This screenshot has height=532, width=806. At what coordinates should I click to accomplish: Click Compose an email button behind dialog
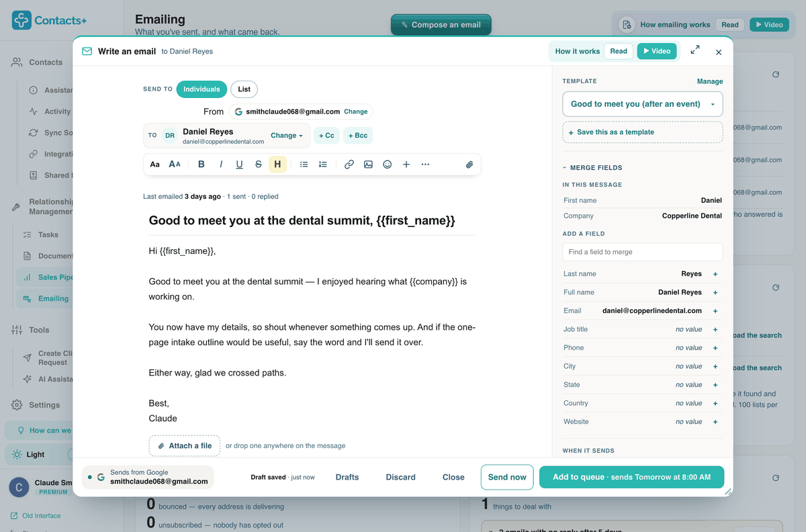[441, 25]
